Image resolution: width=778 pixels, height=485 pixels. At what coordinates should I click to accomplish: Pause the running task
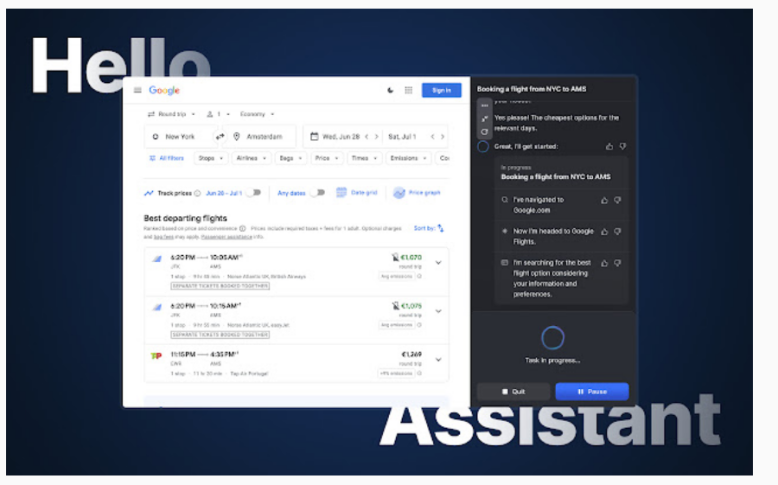[592, 392]
